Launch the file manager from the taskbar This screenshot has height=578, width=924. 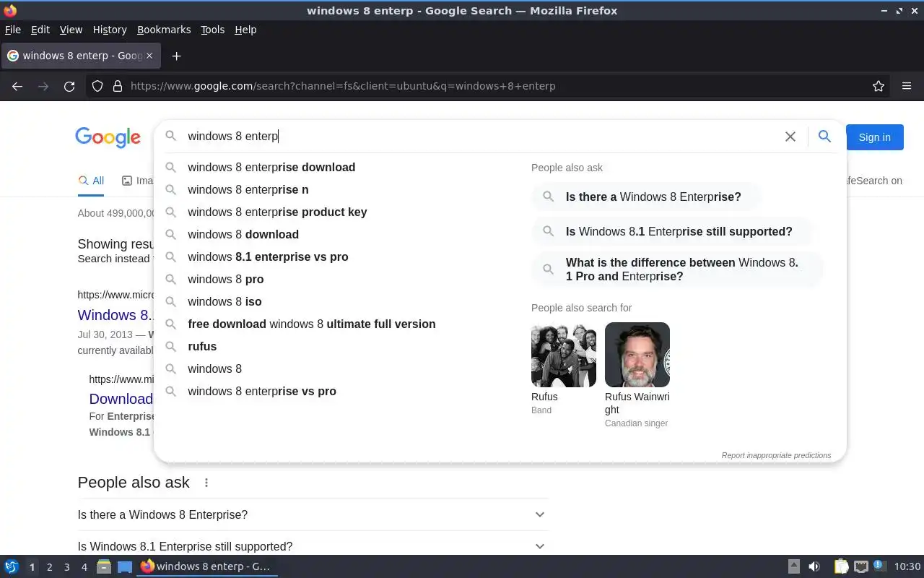click(104, 566)
